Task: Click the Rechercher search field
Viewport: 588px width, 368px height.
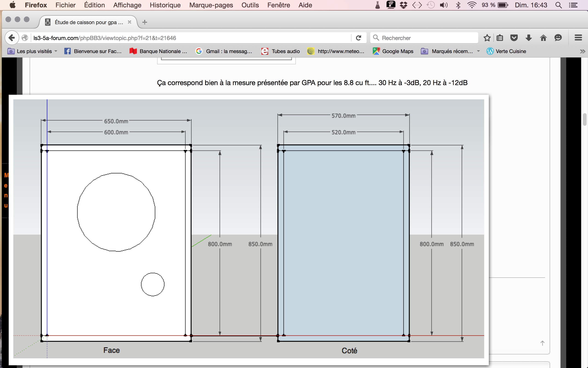Action: pos(424,38)
